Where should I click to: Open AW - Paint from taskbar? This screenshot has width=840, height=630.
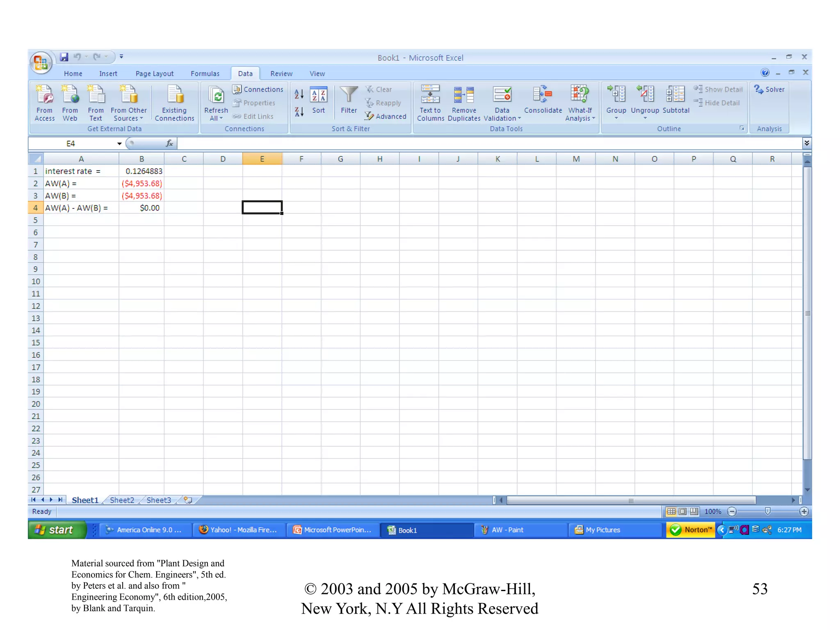(x=507, y=530)
